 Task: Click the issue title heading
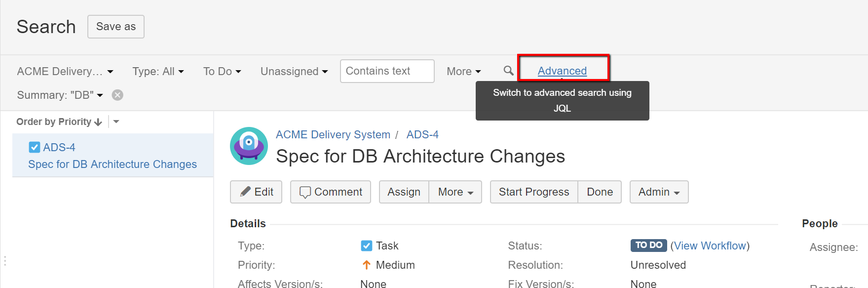click(420, 156)
